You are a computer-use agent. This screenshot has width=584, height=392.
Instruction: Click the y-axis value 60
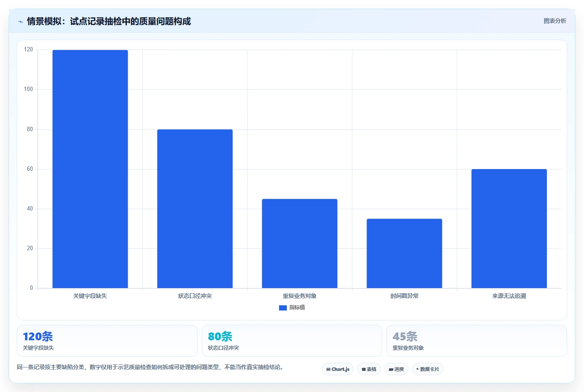(30, 169)
